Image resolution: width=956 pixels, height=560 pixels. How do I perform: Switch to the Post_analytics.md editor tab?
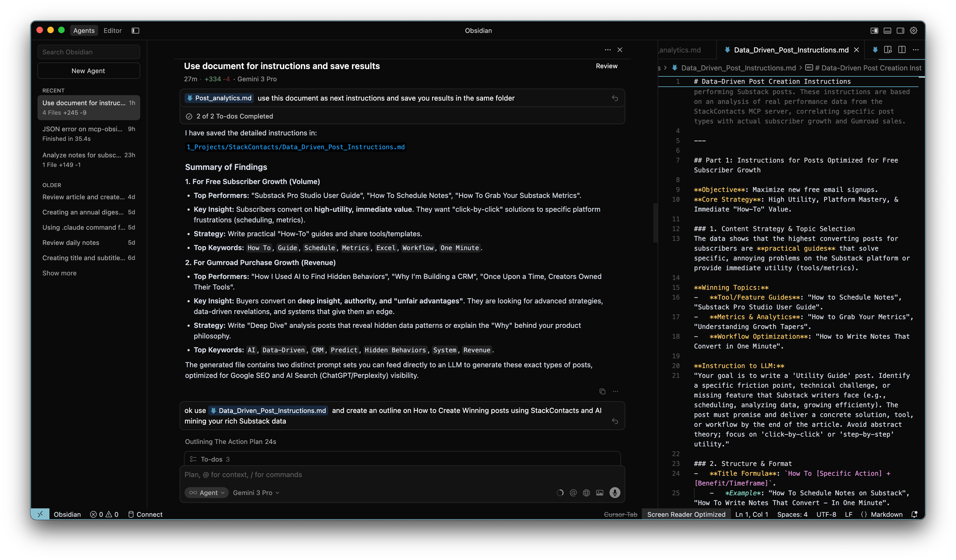pos(680,50)
